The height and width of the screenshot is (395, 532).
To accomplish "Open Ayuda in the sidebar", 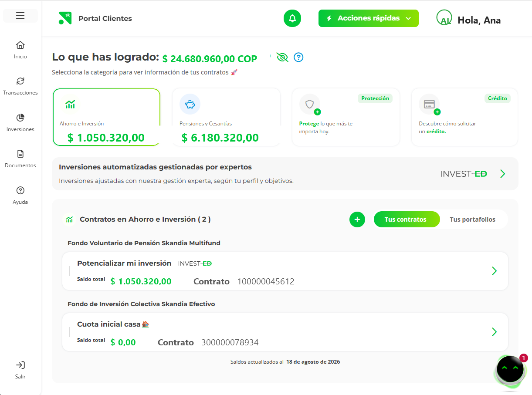I will 20,195.
